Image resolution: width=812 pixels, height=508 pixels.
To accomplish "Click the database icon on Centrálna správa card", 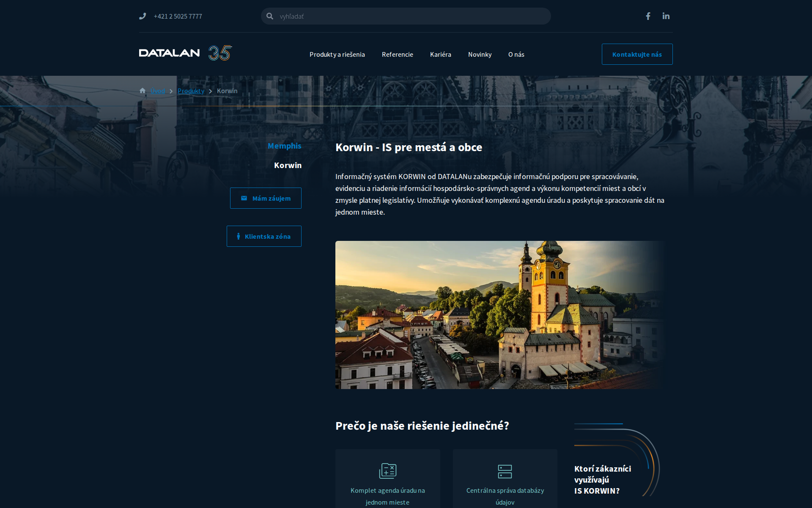I will [x=505, y=471].
